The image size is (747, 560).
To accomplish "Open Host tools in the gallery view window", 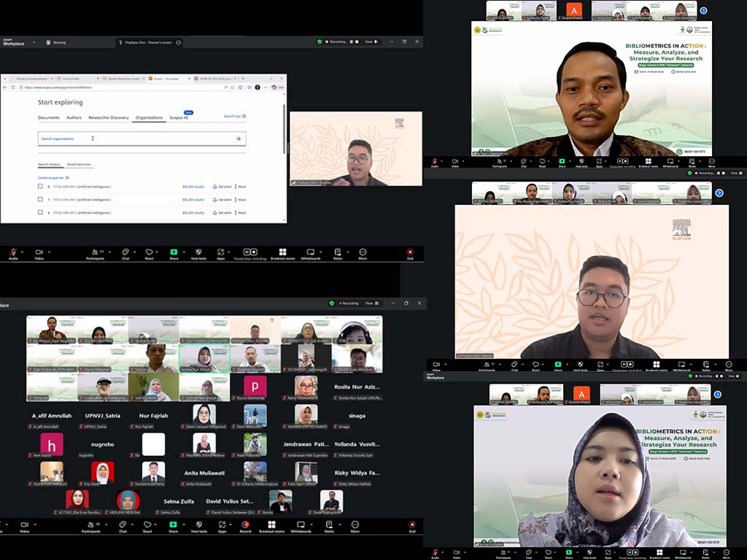I will (x=198, y=525).
